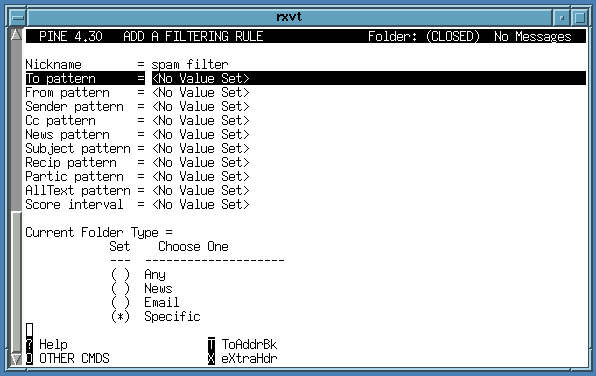
Task: Select the From pattern value field
Action: (x=200, y=92)
